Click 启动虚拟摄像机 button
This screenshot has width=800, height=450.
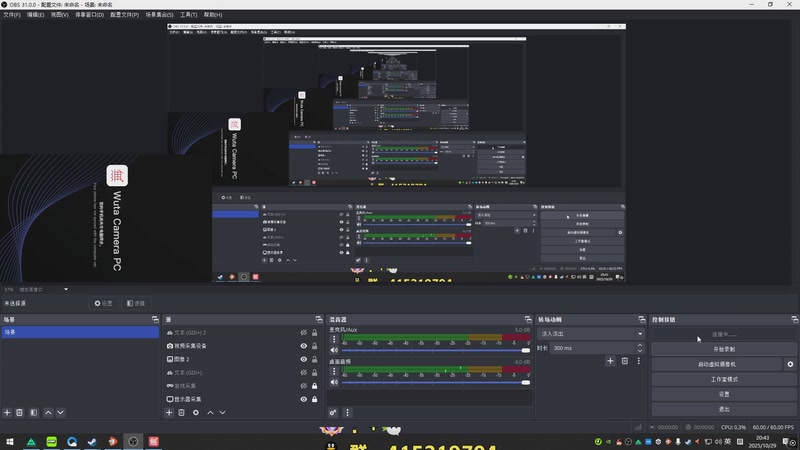tap(717, 364)
